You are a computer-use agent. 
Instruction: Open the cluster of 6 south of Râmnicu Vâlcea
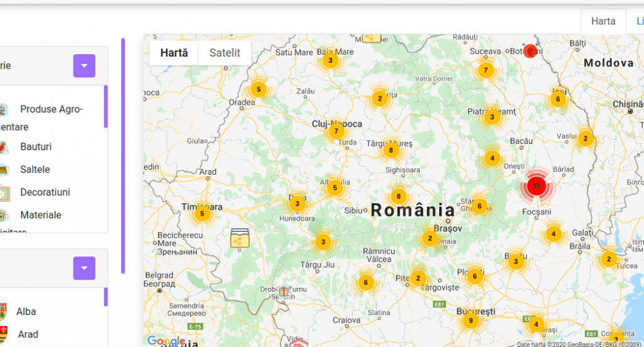[x=365, y=282]
